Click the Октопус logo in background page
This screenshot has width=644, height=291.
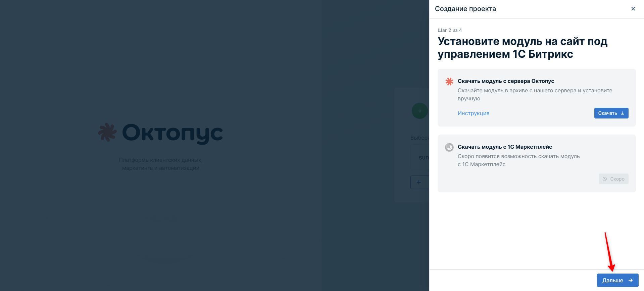pos(160,133)
